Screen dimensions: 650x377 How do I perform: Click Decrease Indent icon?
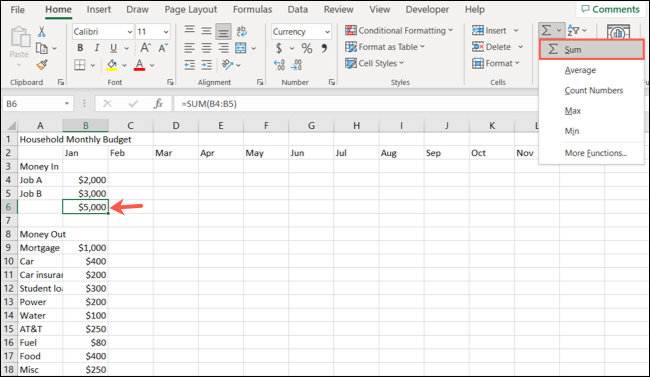point(189,65)
